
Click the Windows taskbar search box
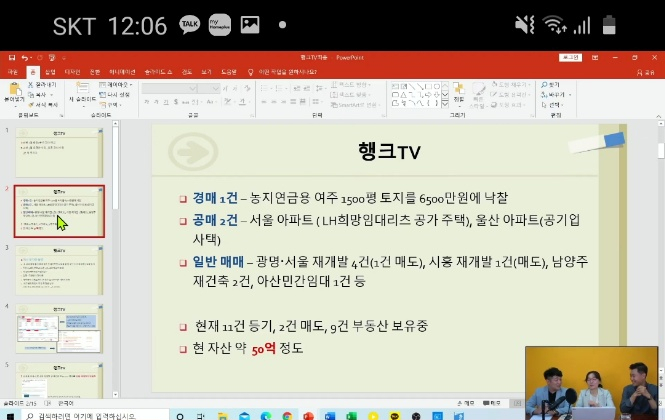coord(94,416)
